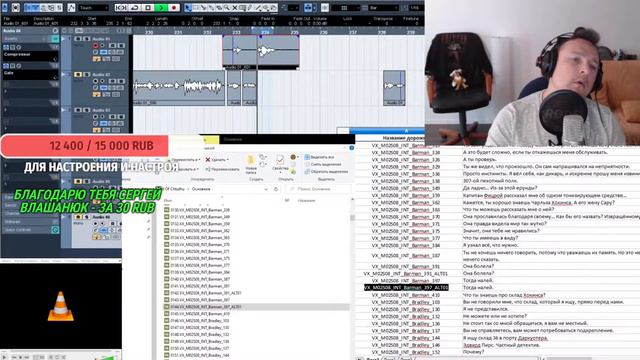Click bar 231 on the Cubase ruler
The height and width of the screenshot is (360, 640).
178,31
